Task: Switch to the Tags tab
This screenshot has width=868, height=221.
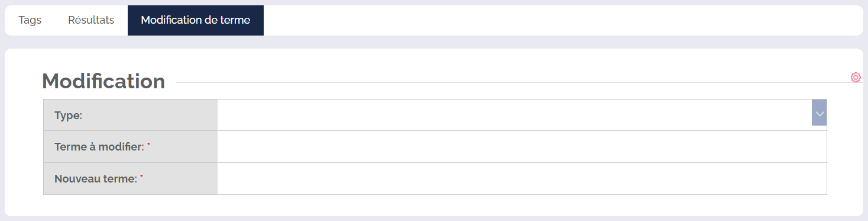Action: (30, 20)
